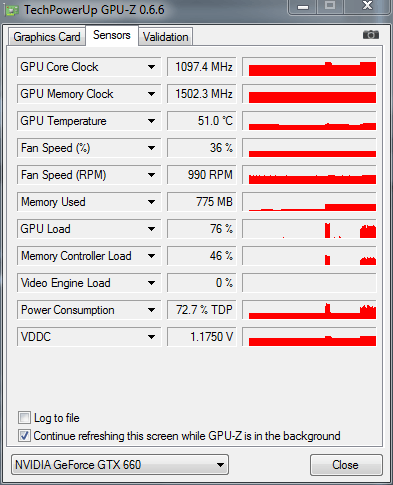Click the Memory Used history graph
The image size is (393, 485).
pyautogui.click(x=309, y=202)
